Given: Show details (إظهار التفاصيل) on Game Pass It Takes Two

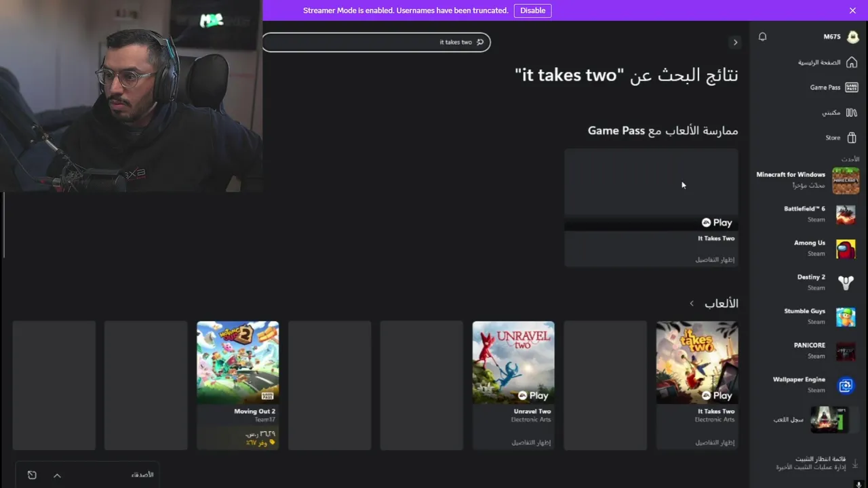Looking at the screenshot, I should click(715, 260).
